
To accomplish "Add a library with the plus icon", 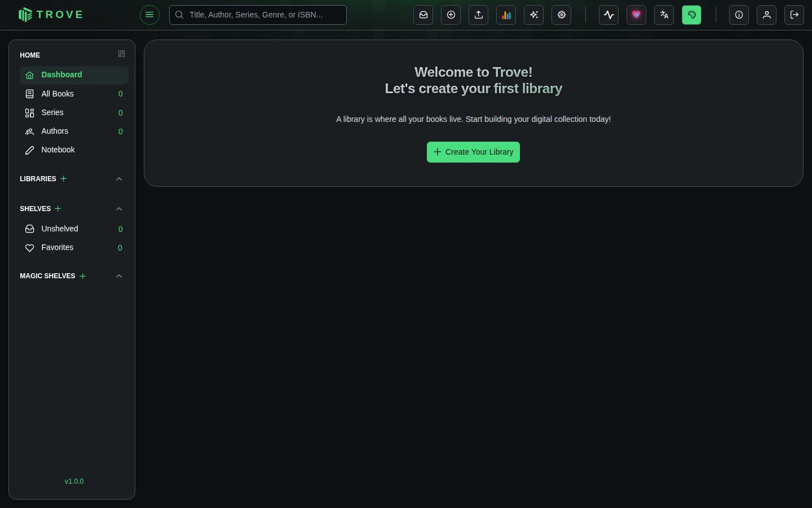I will (x=64, y=178).
